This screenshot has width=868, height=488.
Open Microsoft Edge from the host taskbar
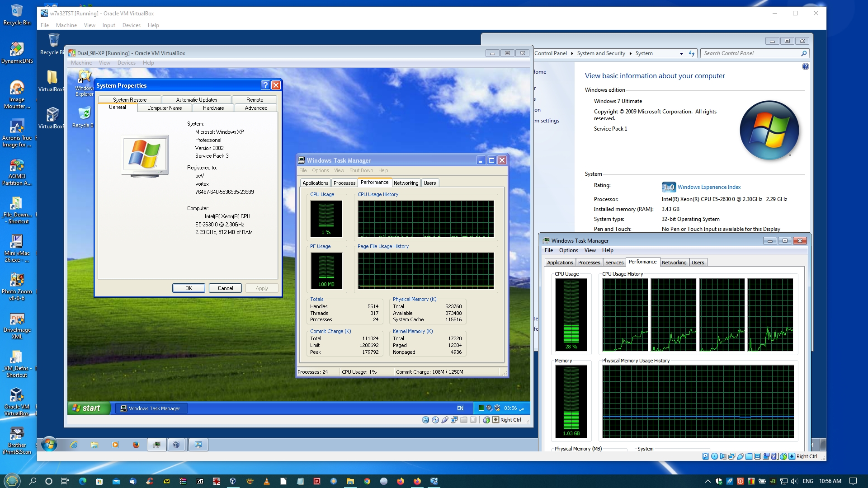pyautogui.click(x=82, y=481)
